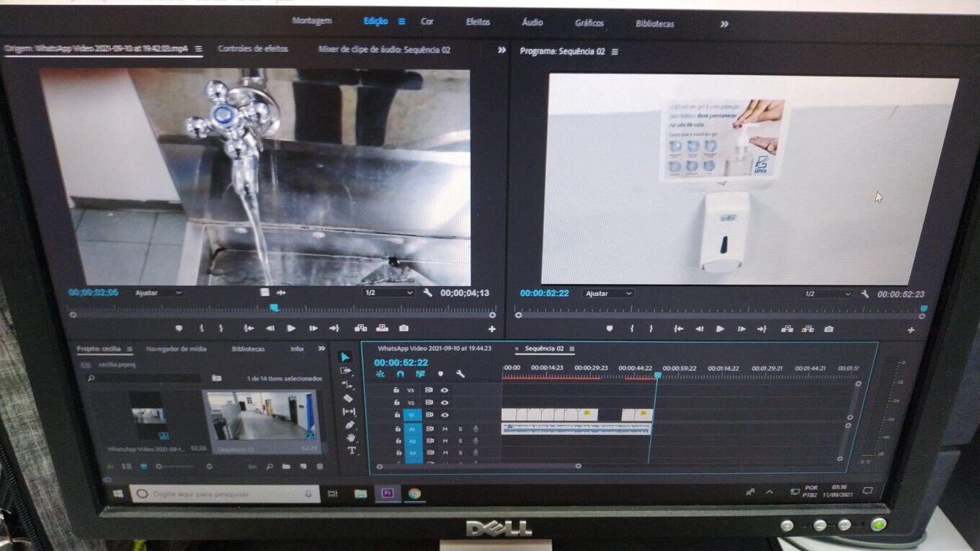Switch to the Cor workspace tab
Screen dimensions: 980x551
[427, 22]
